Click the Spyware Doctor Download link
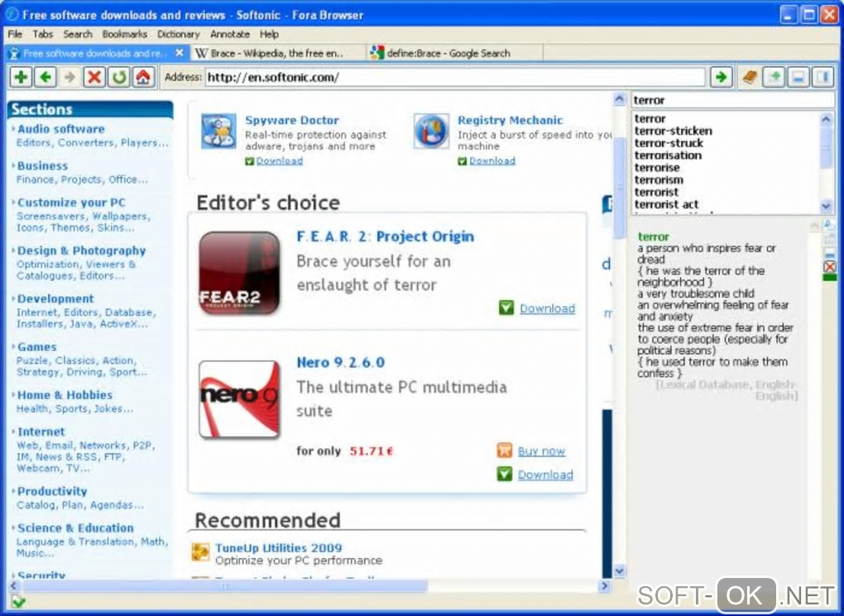Image resolution: width=844 pixels, height=616 pixels. (280, 161)
